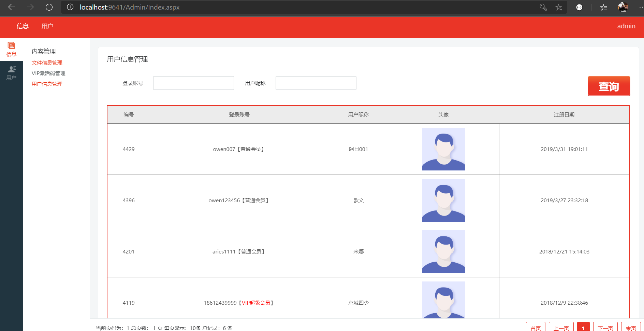The height and width of the screenshot is (331, 644).
Task: Select ID cell 4429
Action: point(129,149)
